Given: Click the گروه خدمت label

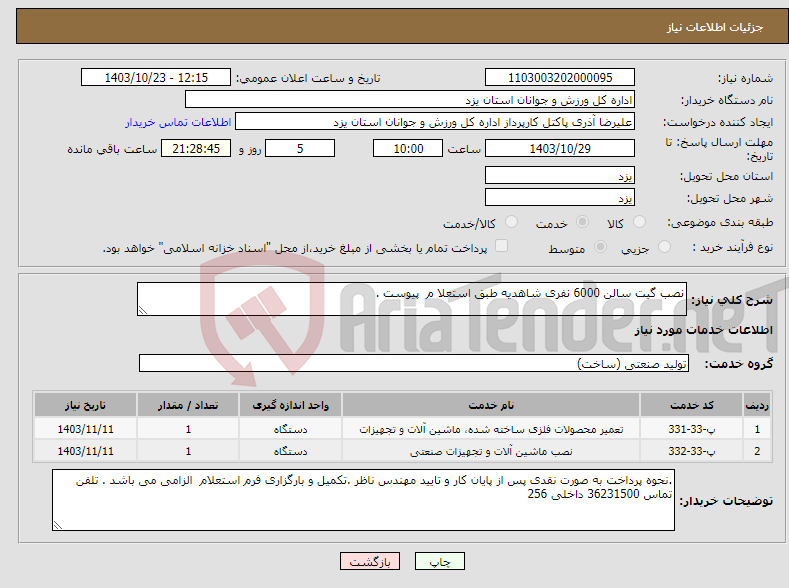Looking at the screenshot, I should coord(738,364).
